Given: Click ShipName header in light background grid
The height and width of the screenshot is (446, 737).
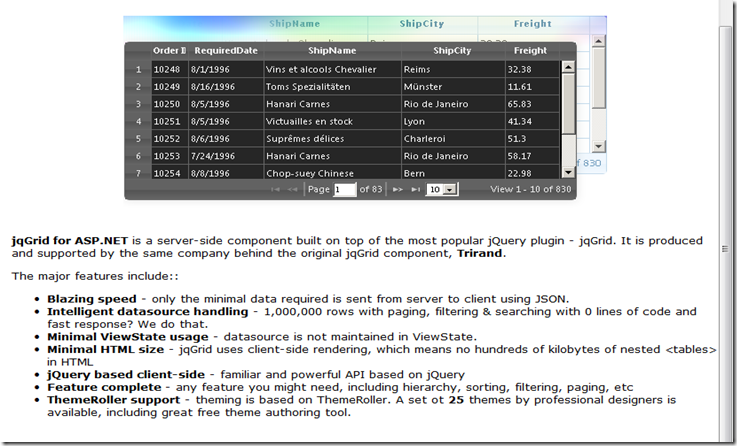Looking at the screenshot, I should [x=295, y=23].
